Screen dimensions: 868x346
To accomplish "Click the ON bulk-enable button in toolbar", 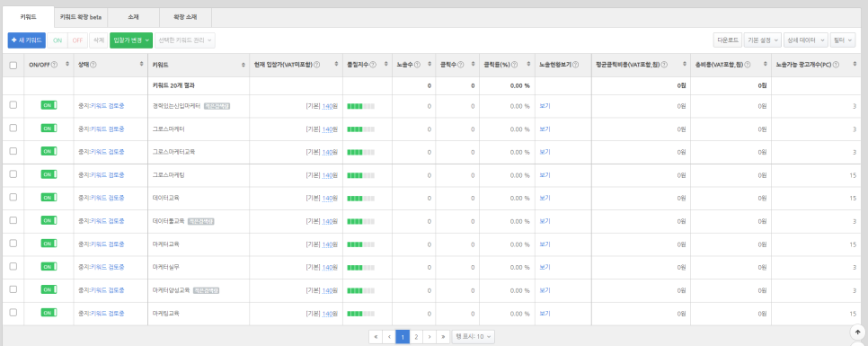I will pyautogui.click(x=58, y=40).
